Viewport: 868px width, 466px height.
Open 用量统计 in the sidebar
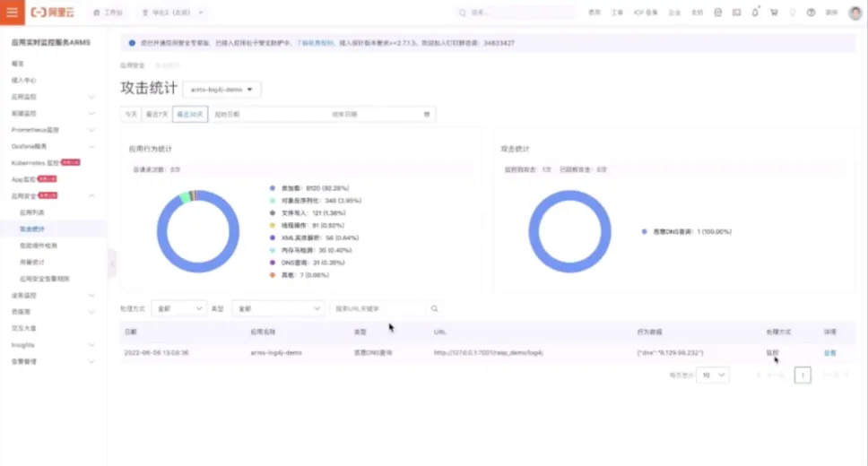(32, 262)
